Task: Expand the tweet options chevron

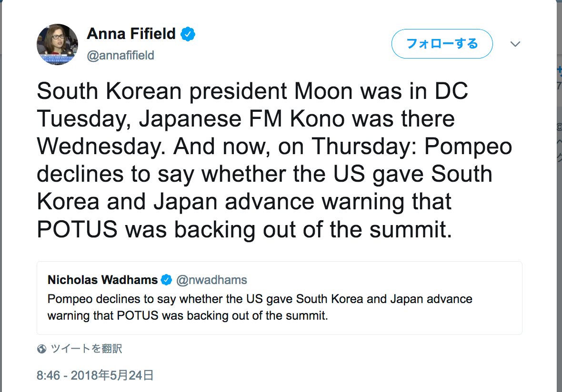Action: tap(515, 44)
